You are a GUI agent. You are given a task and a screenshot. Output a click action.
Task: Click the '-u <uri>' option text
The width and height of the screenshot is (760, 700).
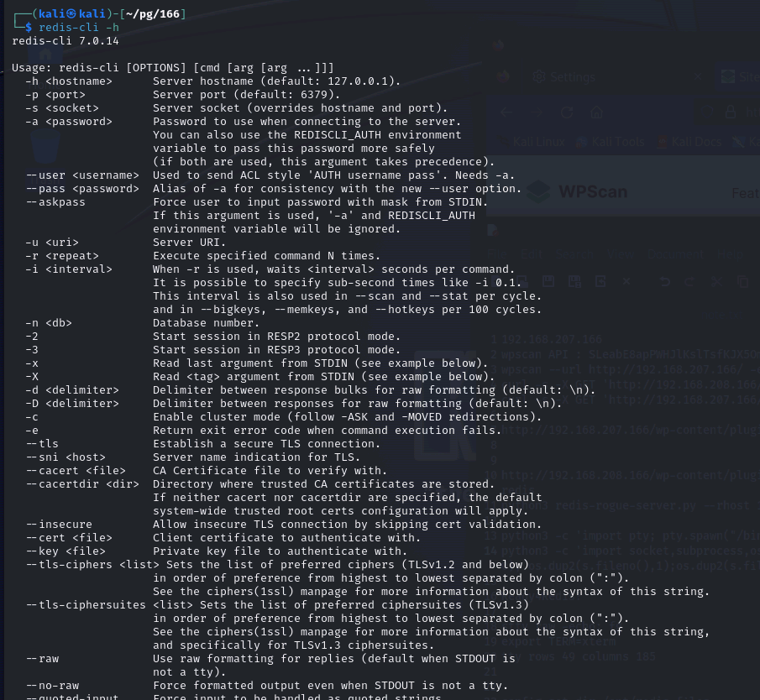click(52, 243)
